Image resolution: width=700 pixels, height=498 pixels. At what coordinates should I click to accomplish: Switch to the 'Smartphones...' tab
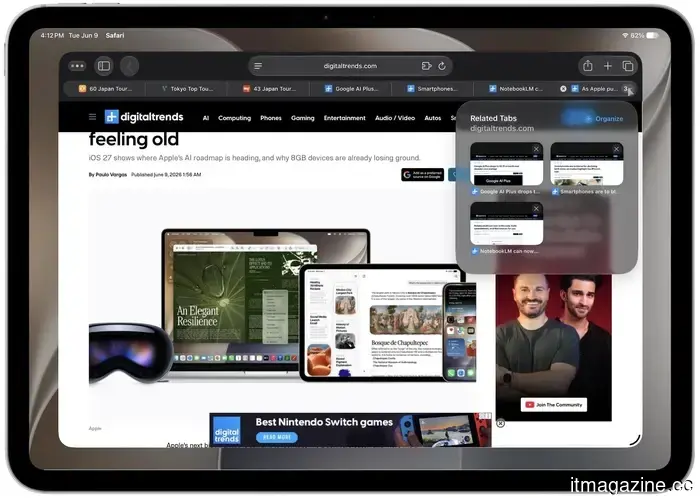433,89
